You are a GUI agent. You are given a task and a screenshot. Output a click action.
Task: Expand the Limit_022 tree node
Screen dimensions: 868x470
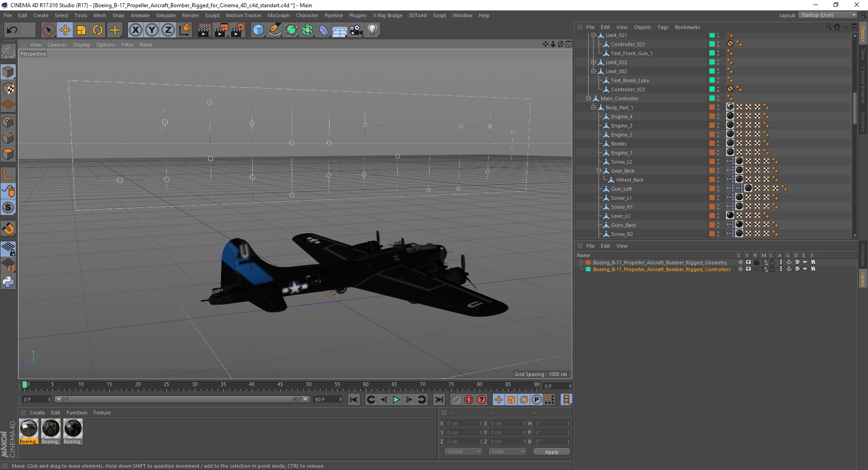click(x=594, y=62)
